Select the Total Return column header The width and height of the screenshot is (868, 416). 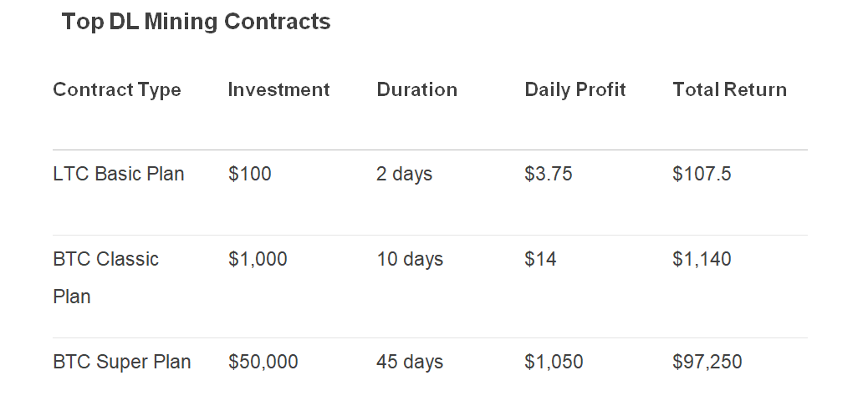pos(730,89)
